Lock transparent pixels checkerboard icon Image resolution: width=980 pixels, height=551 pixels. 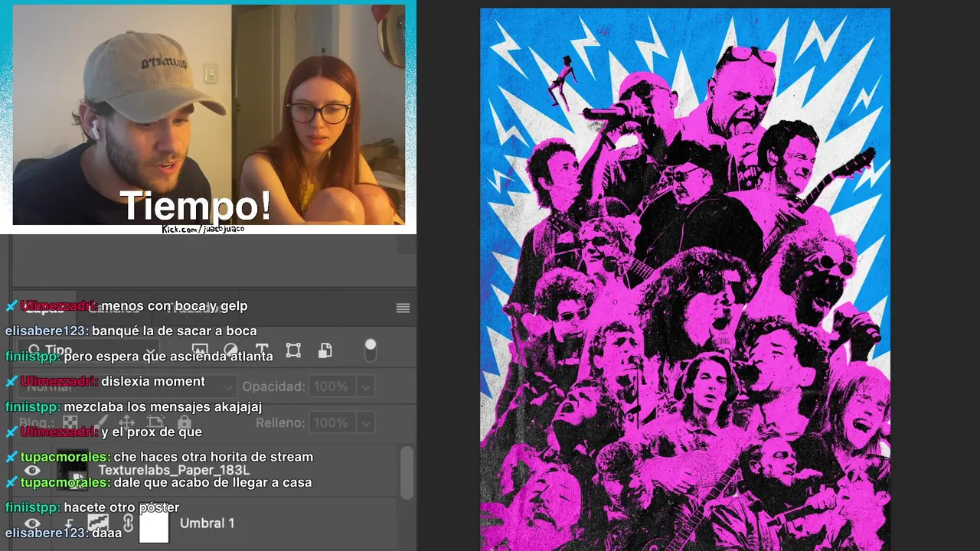point(70,422)
